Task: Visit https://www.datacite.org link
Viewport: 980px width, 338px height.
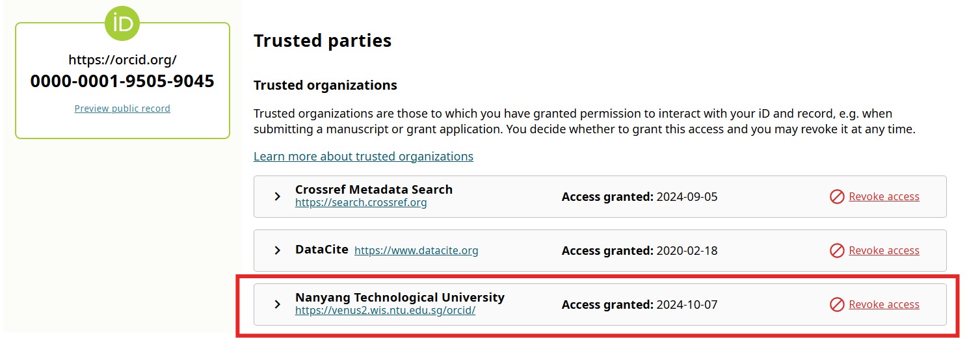Action: (416, 250)
